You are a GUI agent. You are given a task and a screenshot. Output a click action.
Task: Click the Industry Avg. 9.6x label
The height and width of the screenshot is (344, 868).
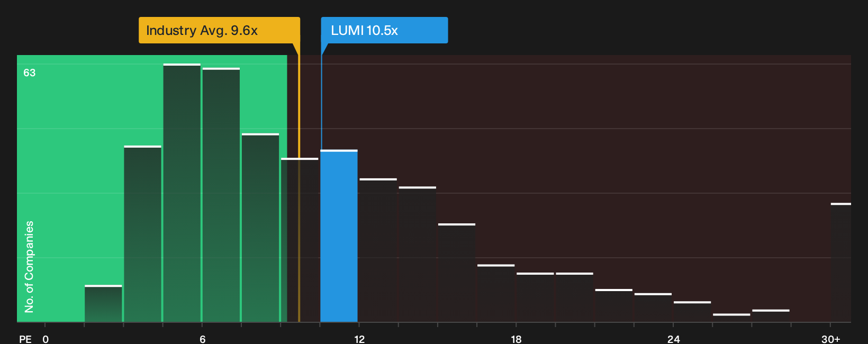point(219,30)
